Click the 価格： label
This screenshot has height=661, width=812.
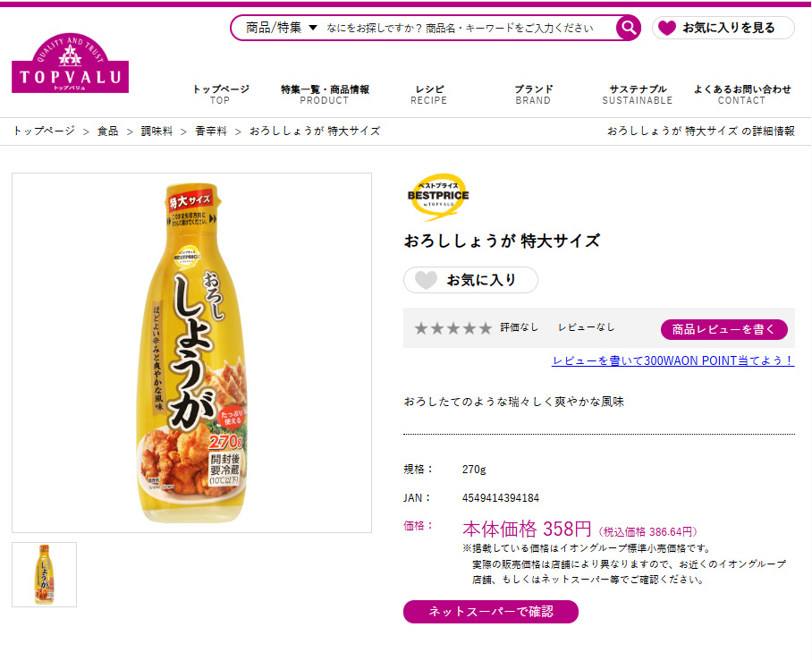[x=419, y=526]
